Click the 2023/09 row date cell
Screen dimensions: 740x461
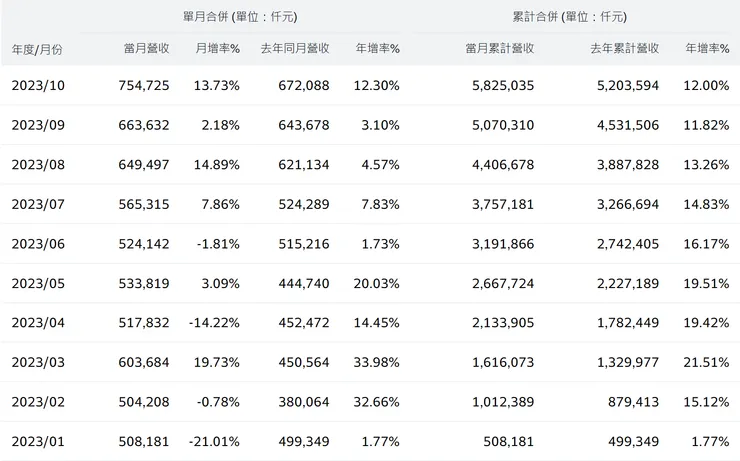[37, 125]
